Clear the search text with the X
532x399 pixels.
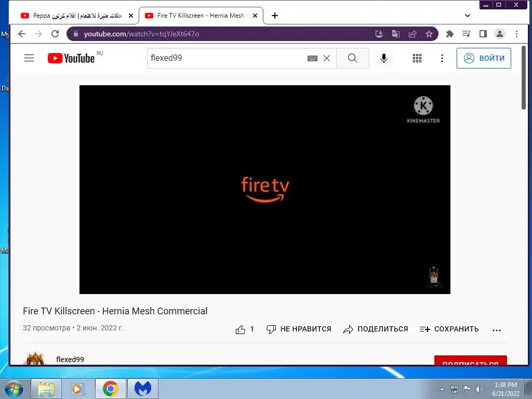[x=327, y=58]
